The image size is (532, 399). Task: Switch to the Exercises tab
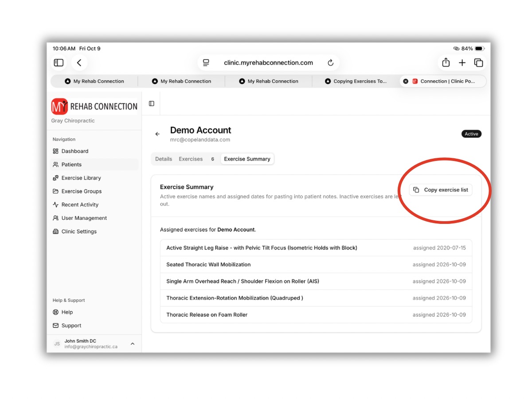click(x=197, y=159)
